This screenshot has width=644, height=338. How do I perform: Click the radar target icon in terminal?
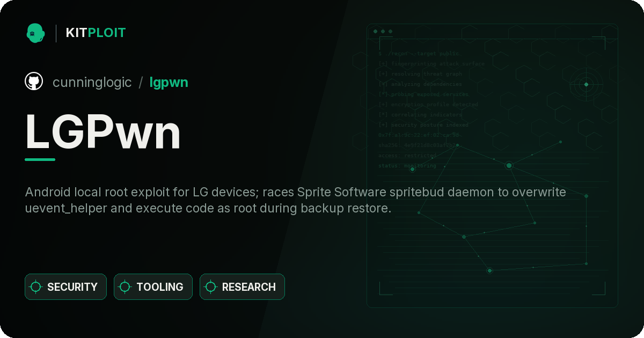[x=586, y=84]
